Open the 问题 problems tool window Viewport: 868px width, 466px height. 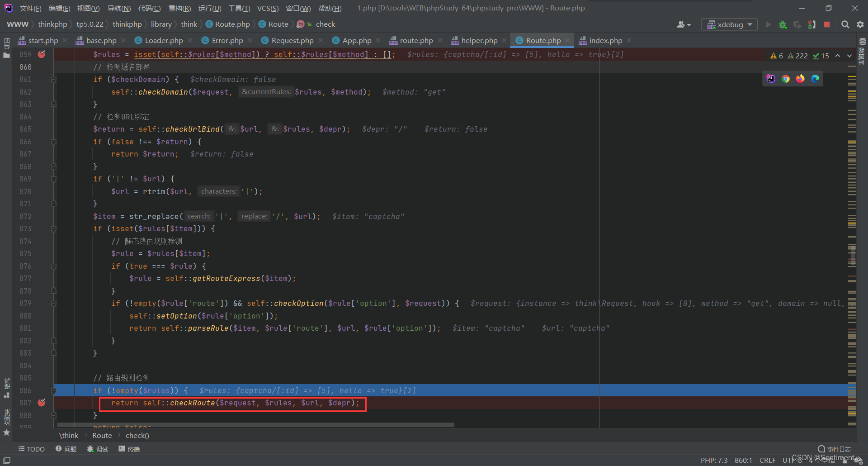tap(66, 449)
